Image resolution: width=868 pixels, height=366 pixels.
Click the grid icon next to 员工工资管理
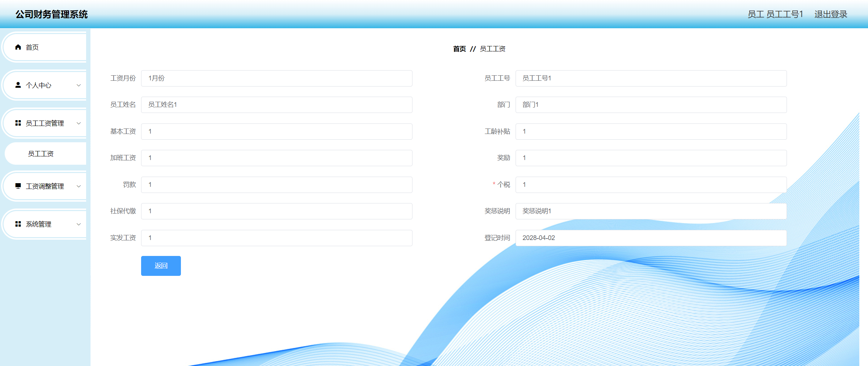18,123
